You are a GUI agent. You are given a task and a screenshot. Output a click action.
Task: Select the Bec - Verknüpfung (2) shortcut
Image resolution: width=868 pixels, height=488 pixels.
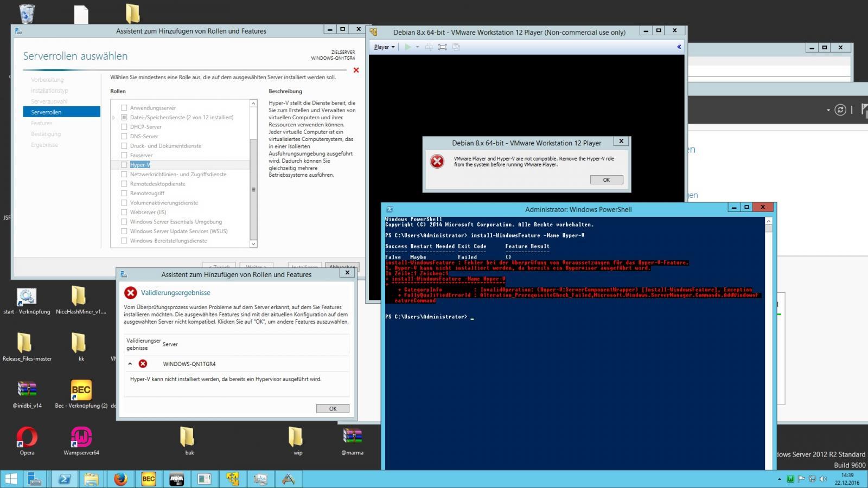[x=81, y=390]
